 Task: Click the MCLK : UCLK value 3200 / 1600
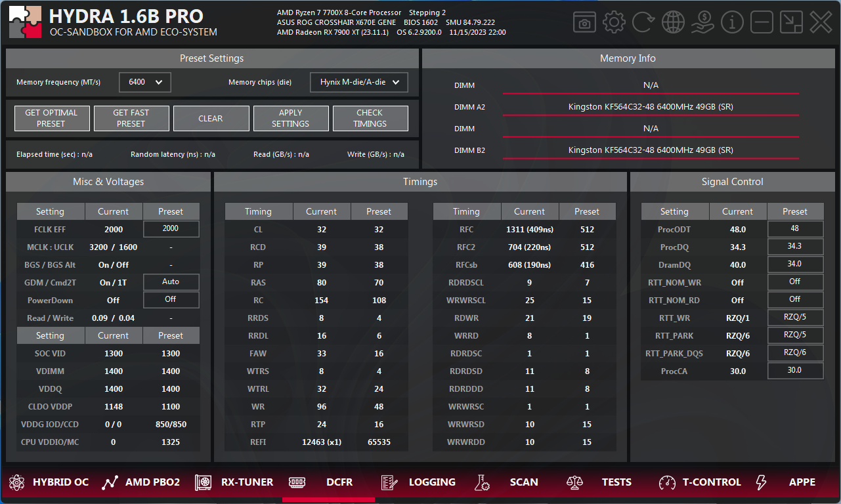click(114, 247)
